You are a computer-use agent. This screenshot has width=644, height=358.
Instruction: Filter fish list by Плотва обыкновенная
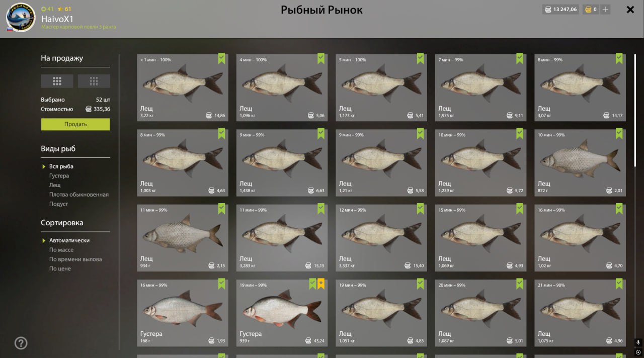pyautogui.click(x=78, y=195)
